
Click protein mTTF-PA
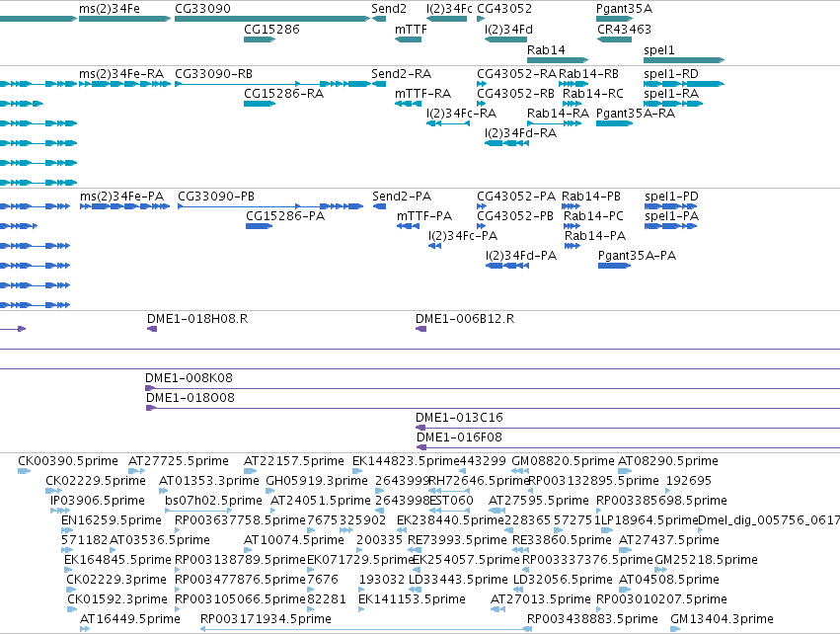coord(424,216)
